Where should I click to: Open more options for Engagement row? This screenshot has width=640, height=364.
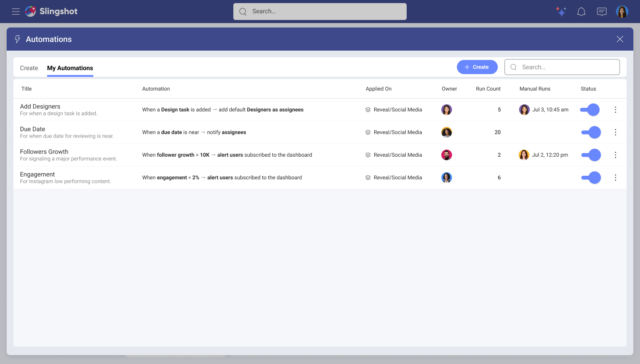pos(616,178)
